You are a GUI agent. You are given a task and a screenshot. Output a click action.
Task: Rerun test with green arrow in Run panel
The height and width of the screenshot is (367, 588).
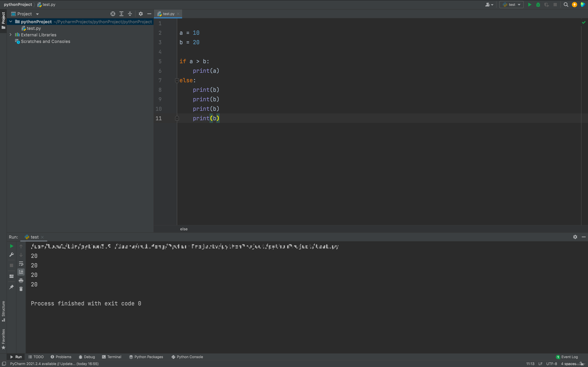point(11,246)
